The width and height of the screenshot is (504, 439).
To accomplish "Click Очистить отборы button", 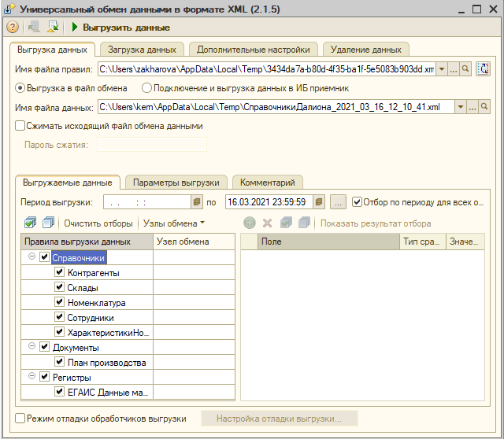I will coord(98,223).
